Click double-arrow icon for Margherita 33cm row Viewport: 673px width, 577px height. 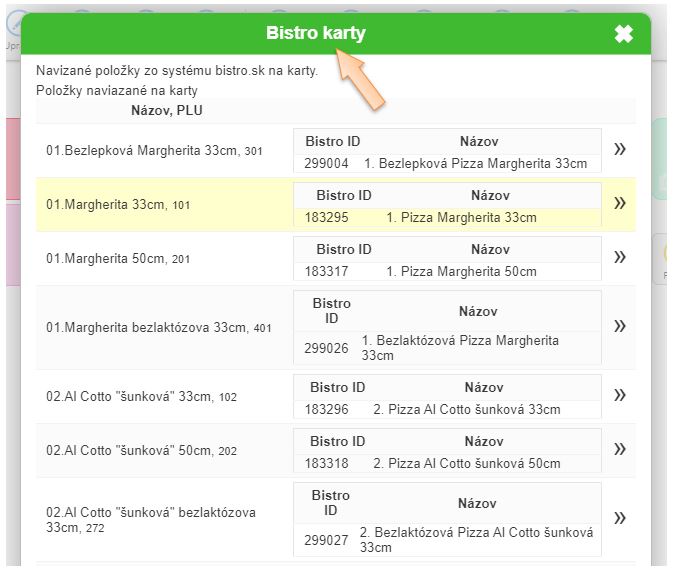(619, 203)
